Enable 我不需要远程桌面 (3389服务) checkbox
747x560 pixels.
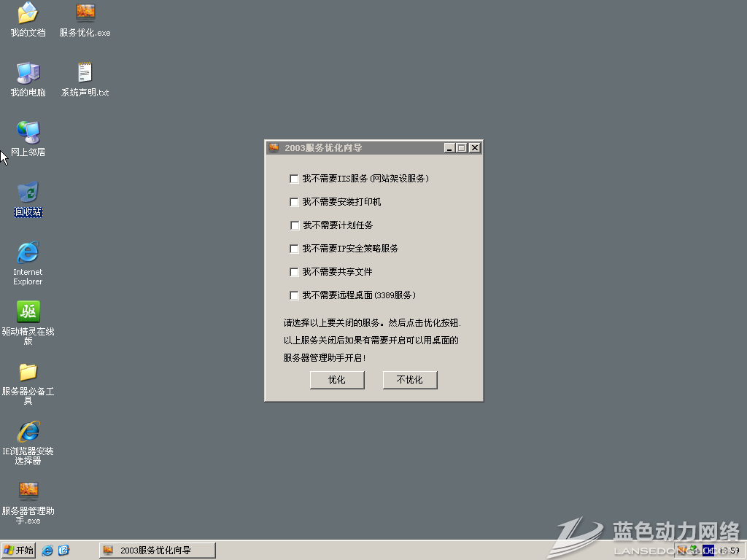[295, 295]
